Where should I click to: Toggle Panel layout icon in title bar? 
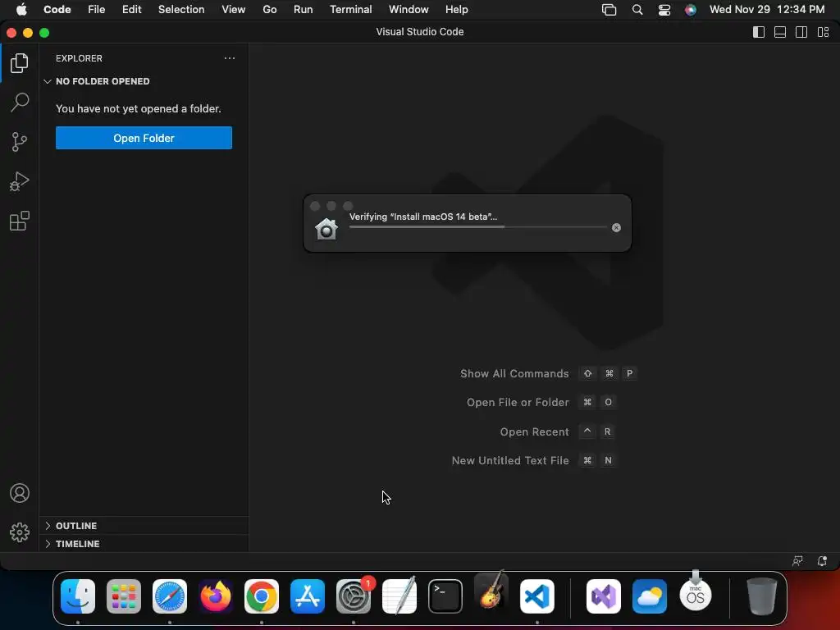(780, 32)
